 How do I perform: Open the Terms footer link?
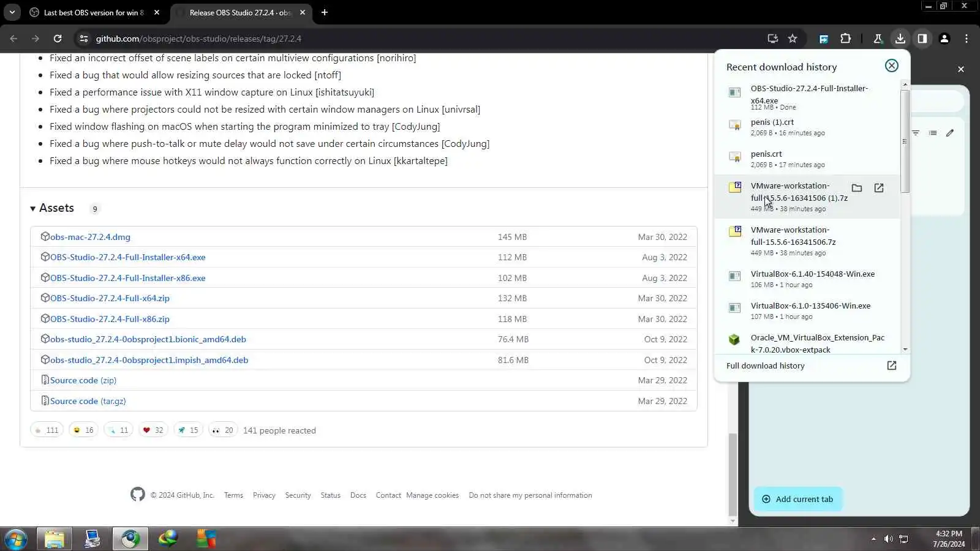coord(233,495)
